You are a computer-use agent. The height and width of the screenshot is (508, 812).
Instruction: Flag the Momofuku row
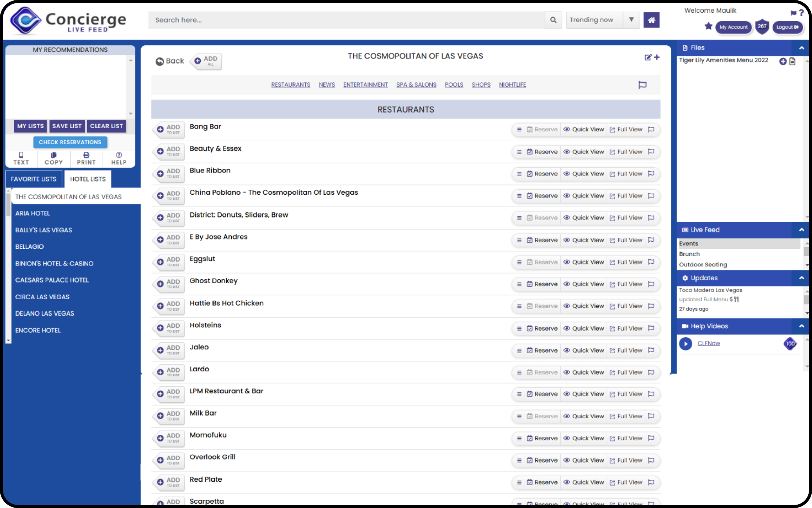[651, 438]
